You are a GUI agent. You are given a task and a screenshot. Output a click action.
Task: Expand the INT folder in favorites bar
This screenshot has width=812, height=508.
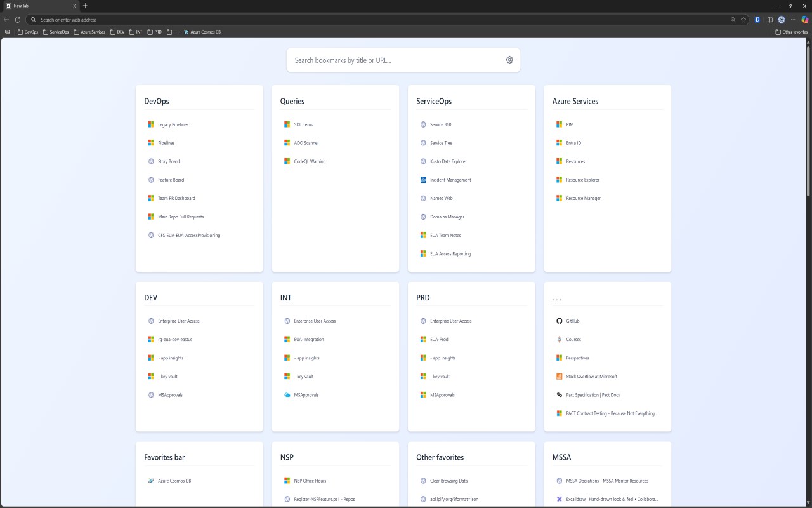(136, 32)
